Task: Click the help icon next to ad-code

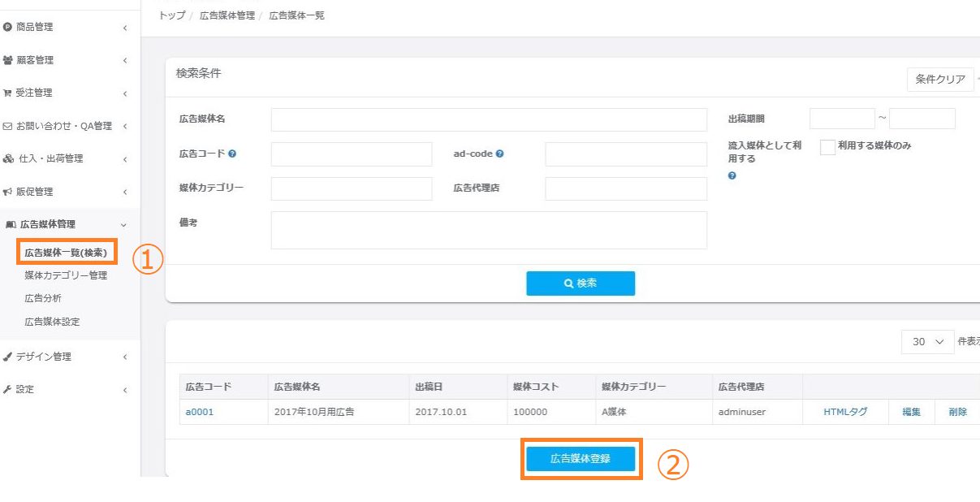Action: coord(499,154)
